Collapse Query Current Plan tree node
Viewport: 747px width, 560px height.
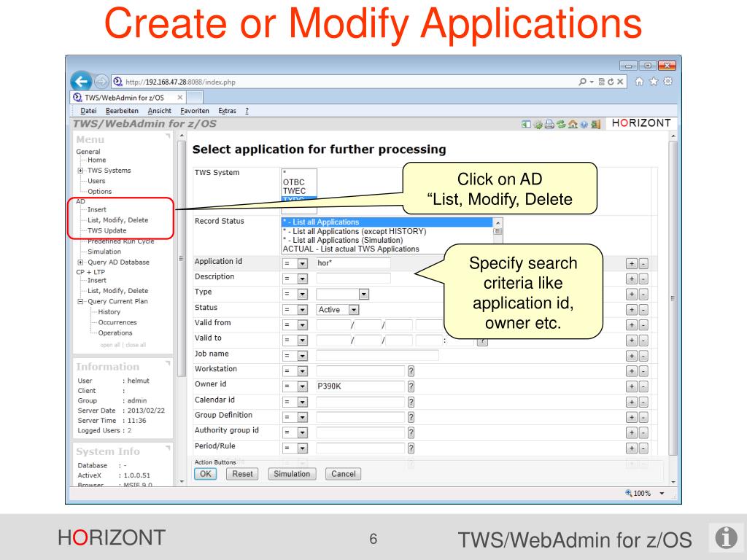point(80,301)
